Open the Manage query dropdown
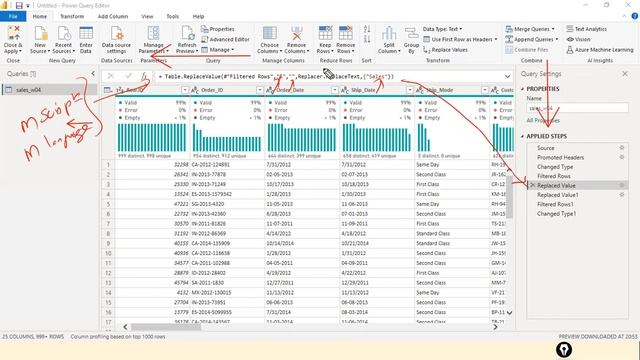This screenshot has height=360, width=640. (218, 50)
